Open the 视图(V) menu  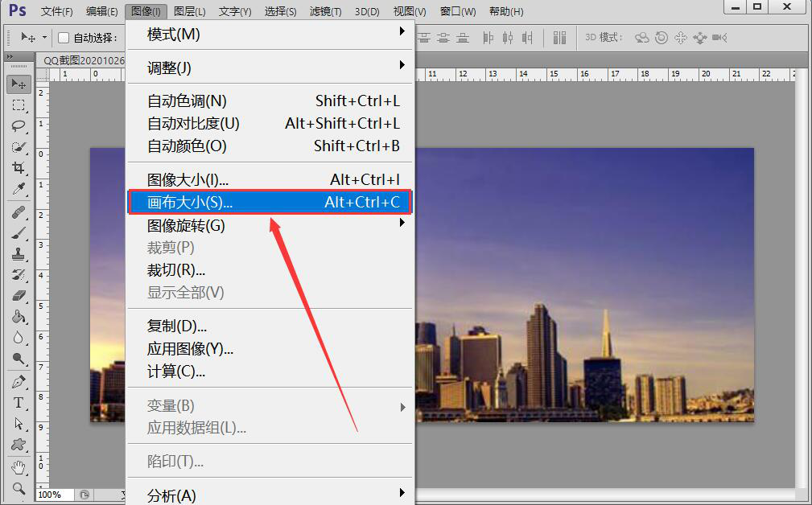(410, 11)
